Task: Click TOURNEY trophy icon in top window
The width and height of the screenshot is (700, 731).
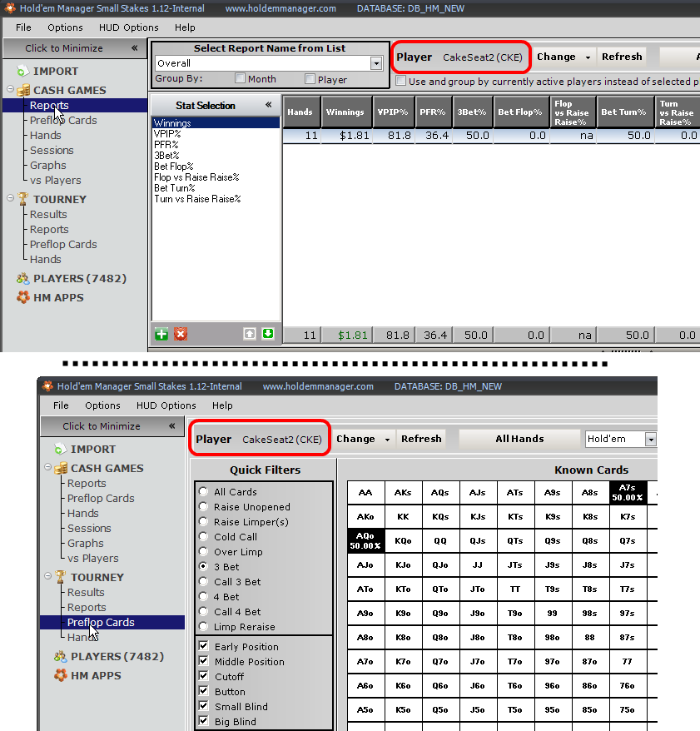Action: point(22,199)
